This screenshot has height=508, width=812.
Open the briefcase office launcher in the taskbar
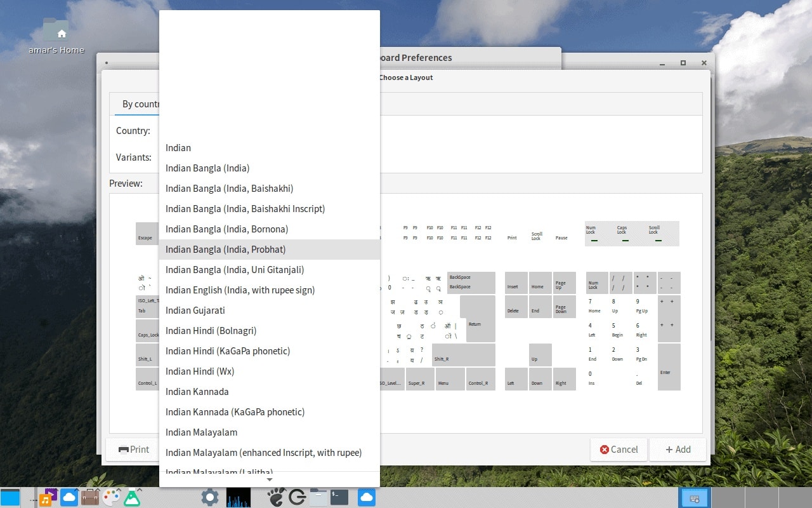click(90, 497)
